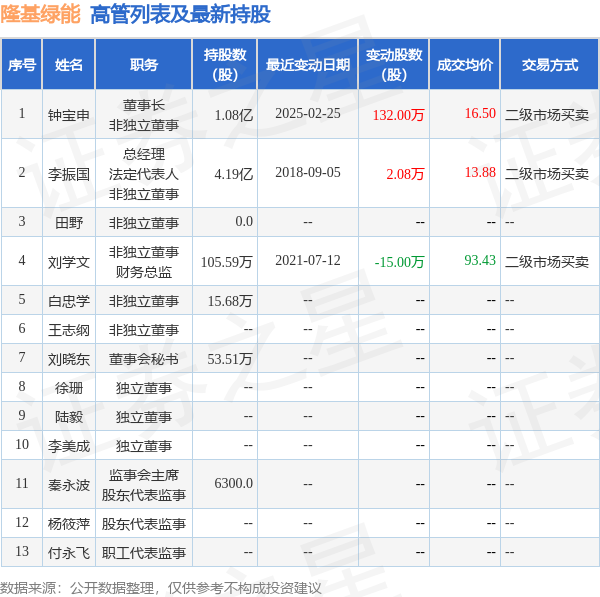Click the 董事长 position text
This screenshot has height=597, width=600.
[144, 105]
